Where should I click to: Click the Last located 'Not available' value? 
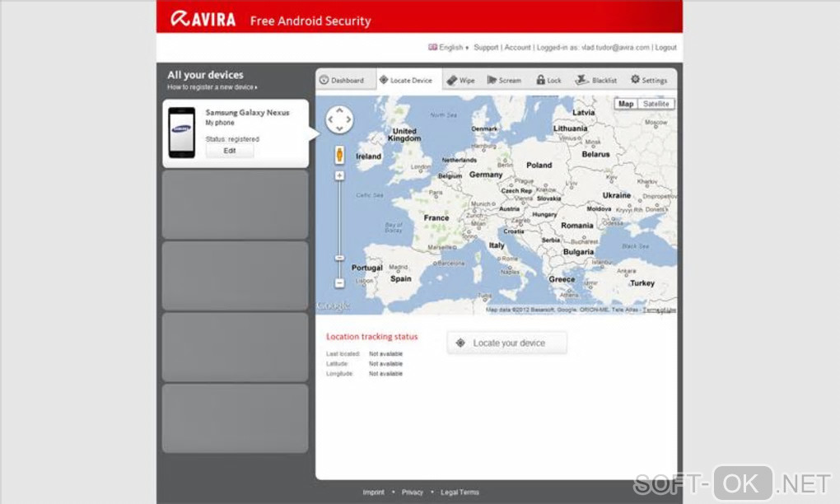coord(385,354)
